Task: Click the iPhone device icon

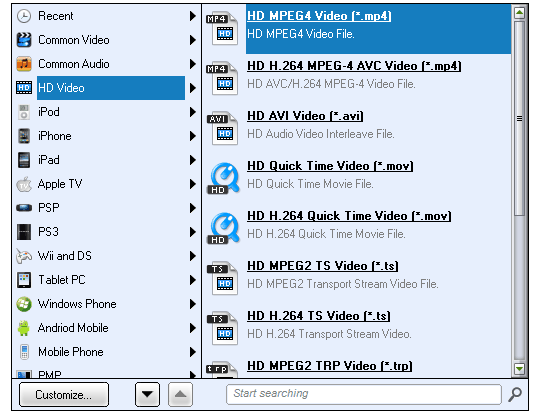Action: pyautogui.click(x=24, y=136)
